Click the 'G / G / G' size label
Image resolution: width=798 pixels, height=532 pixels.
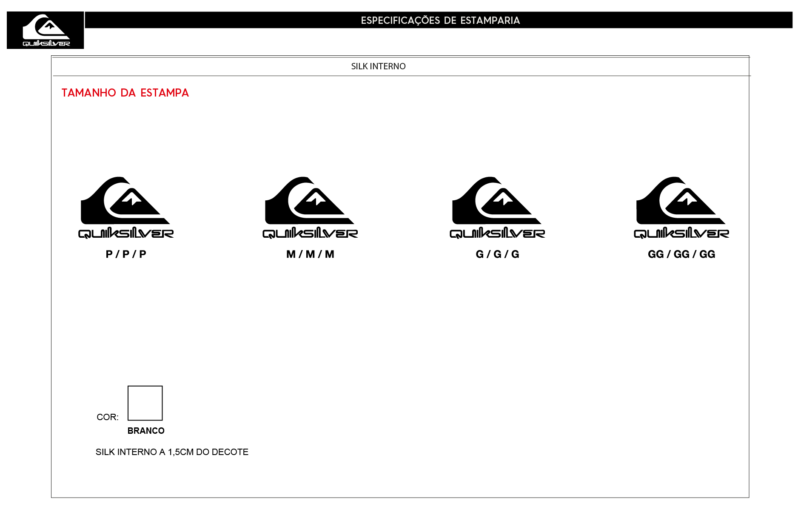coord(497,254)
